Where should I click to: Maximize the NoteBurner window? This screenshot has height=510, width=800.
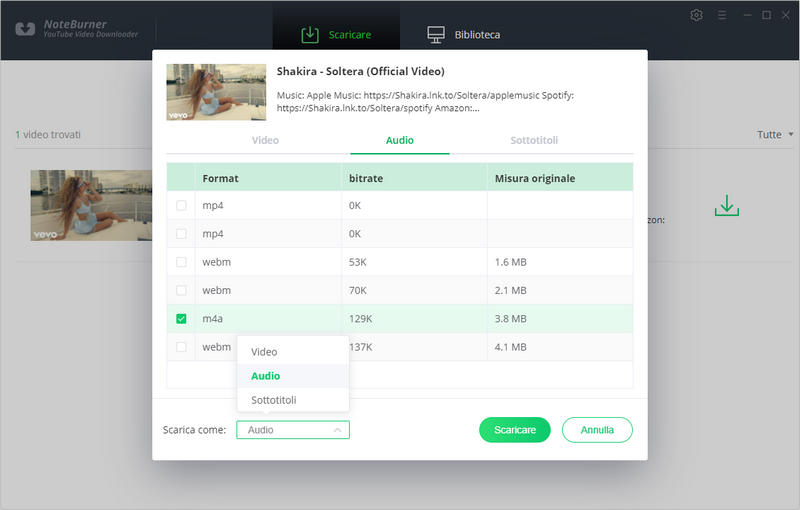(x=766, y=15)
